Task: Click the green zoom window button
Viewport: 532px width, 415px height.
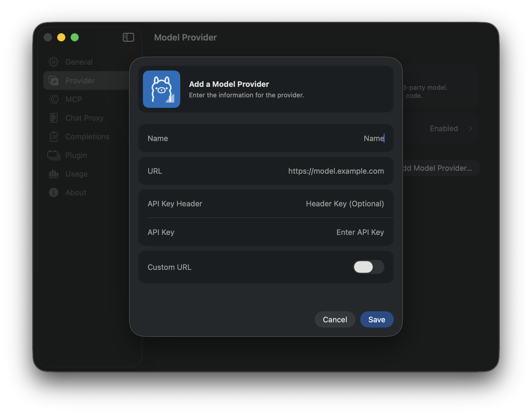Action: (75, 37)
